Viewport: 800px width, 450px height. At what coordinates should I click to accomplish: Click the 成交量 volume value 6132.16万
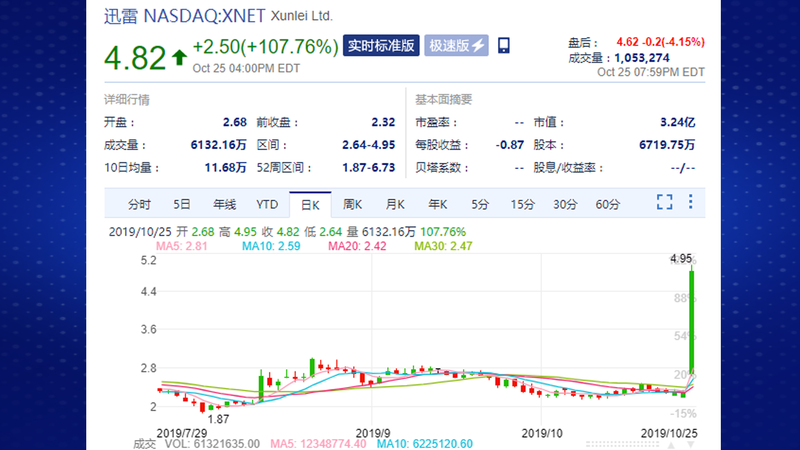[x=218, y=145]
